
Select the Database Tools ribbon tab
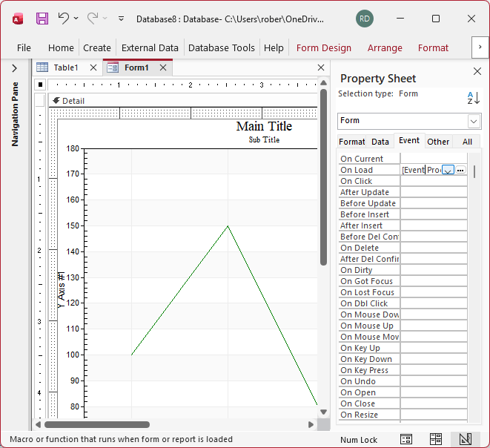pyautogui.click(x=221, y=47)
